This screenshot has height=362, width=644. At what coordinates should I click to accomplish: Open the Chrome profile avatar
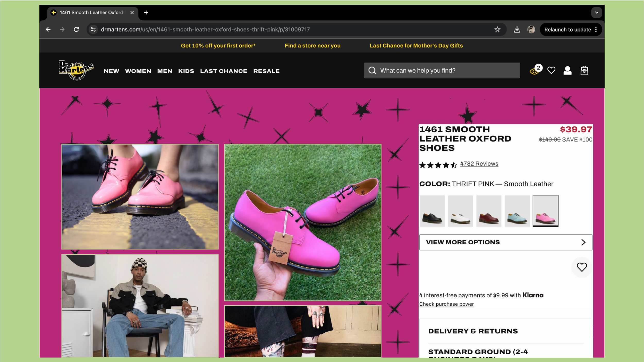(x=531, y=30)
